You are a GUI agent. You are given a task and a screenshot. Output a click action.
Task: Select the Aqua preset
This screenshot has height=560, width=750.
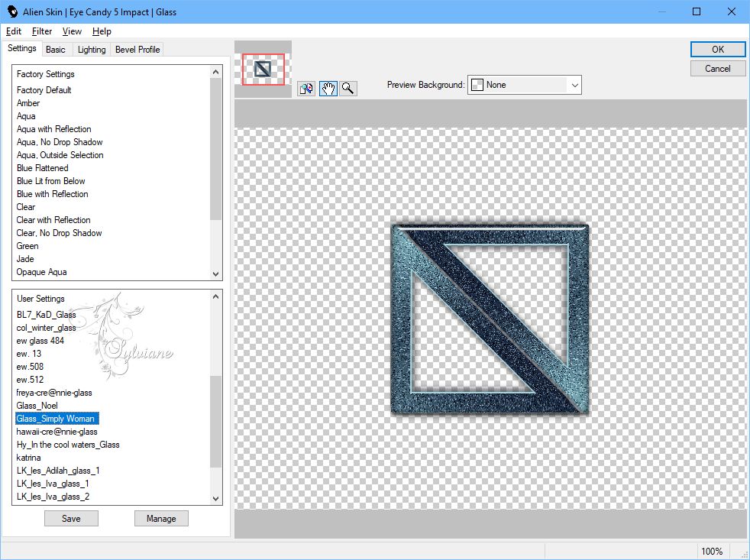[26, 116]
